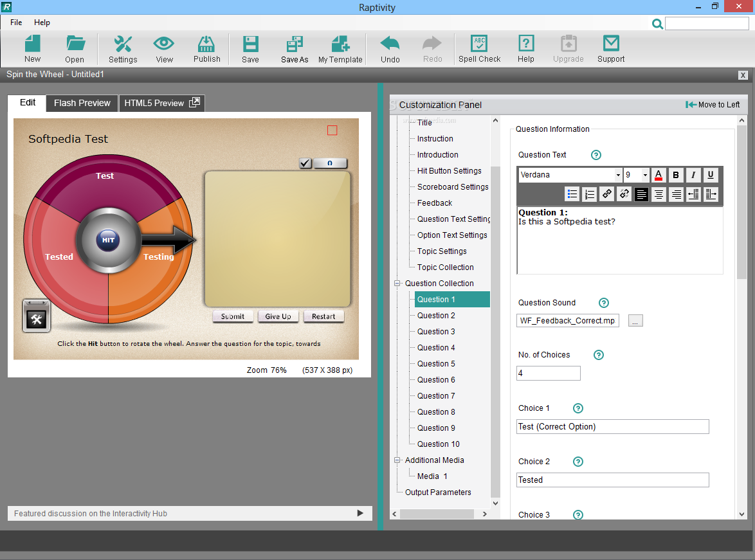Insert a hyperlink in question text
This screenshot has height=560, width=755.
[606, 194]
